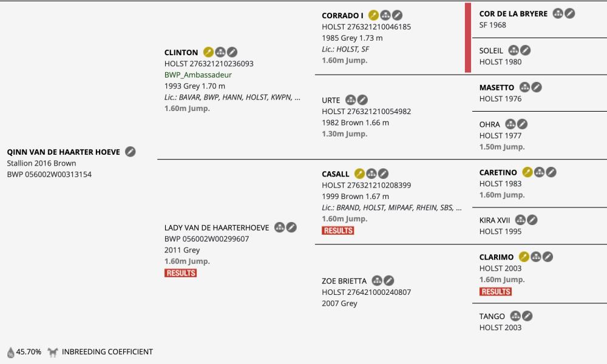This screenshot has width=607, height=364.
Task: Click the edit pencil next to Zoe Brietta
Action: click(389, 280)
